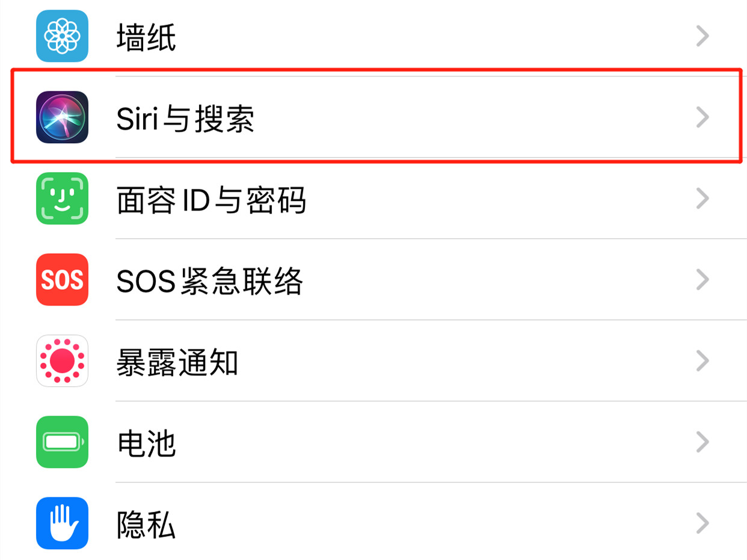The image size is (747, 560).
Task: Open 面容 ID与密码 settings
Action: pyautogui.click(x=373, y=198)
